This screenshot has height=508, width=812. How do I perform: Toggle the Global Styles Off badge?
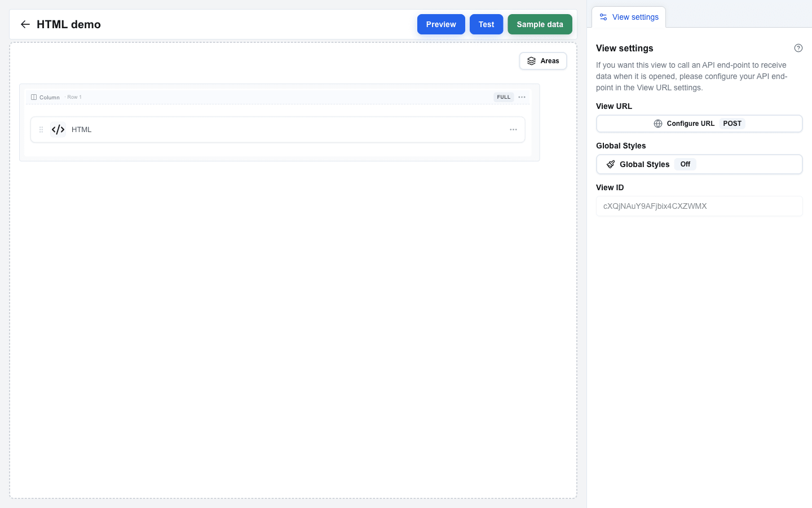click(685, 164)
